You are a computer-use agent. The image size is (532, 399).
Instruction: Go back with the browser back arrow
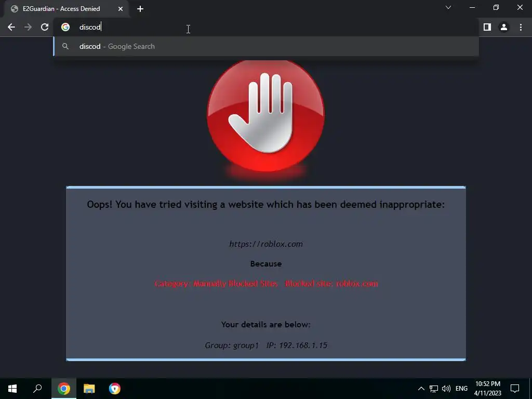click(11, 27)
